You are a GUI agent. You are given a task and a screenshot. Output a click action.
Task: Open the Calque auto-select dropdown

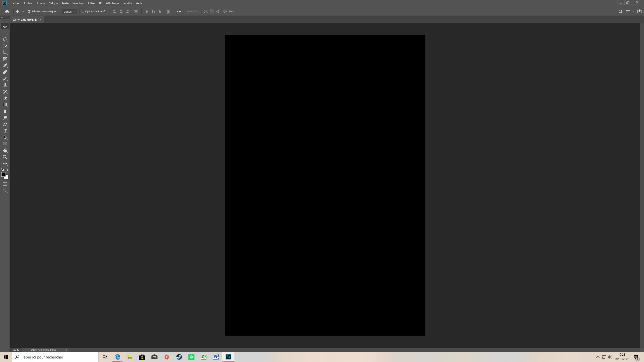click(x=69, y=12)
